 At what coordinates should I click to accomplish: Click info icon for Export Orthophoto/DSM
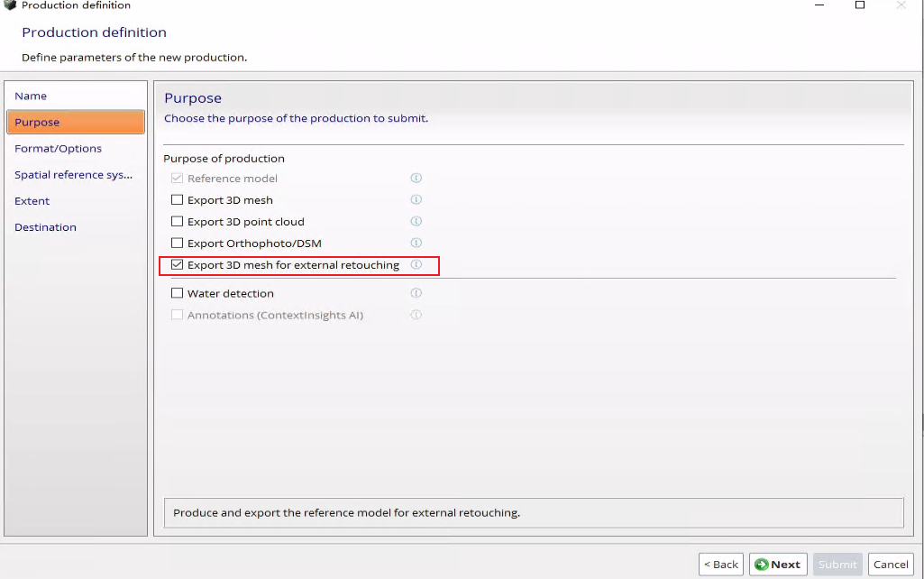416,244
